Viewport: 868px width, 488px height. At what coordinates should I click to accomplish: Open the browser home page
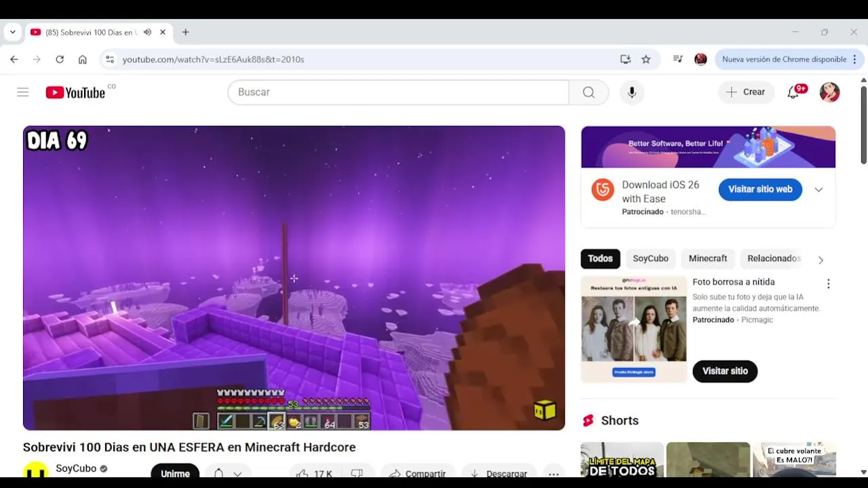(83, 60)
